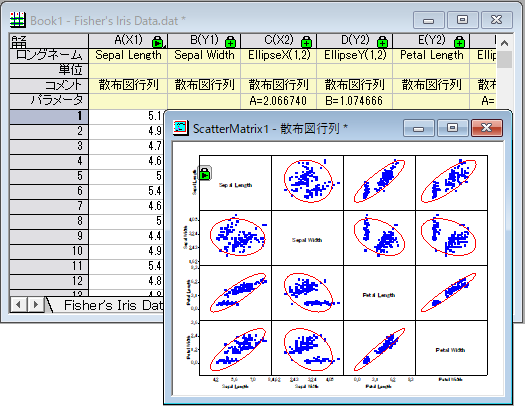Select column header C(X2)

coord(279,41)
